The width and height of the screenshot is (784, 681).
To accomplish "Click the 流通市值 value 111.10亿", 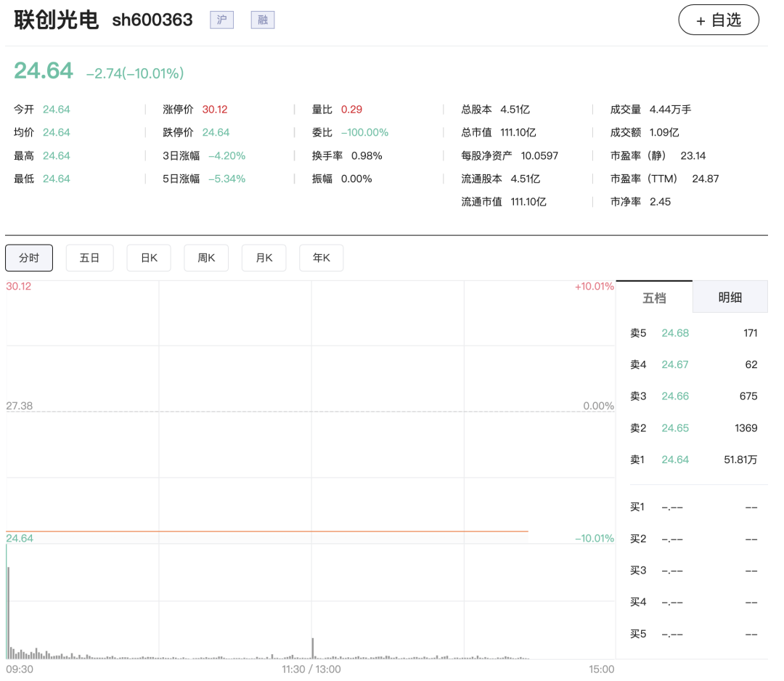I will (x=528, y=202).
